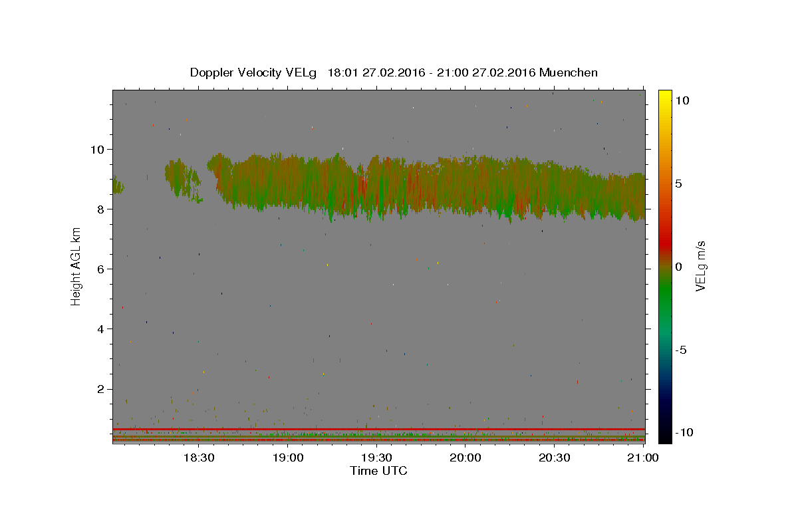The image size is (798, 532).
Task: Click the plot title Doppler Velocity VELg
Action: (x=253, y=72)
